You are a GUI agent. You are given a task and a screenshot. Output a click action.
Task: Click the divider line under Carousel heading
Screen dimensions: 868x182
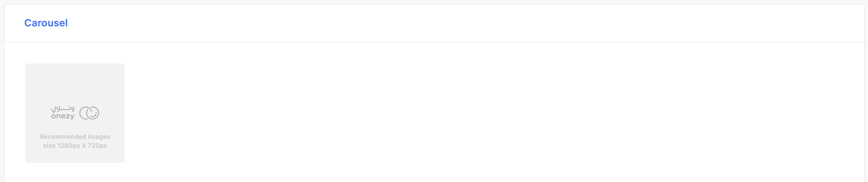pos(434,42)
